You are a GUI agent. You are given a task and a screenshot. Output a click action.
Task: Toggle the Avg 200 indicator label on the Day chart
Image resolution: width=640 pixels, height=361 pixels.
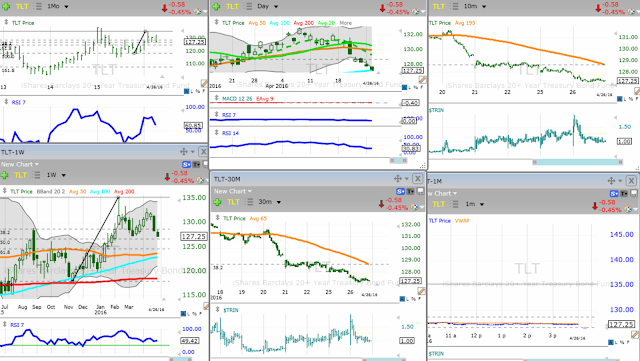click(304, 23)
